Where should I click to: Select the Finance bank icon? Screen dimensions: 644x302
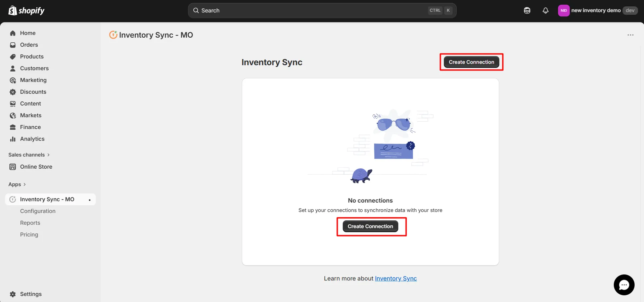[13, 127]
